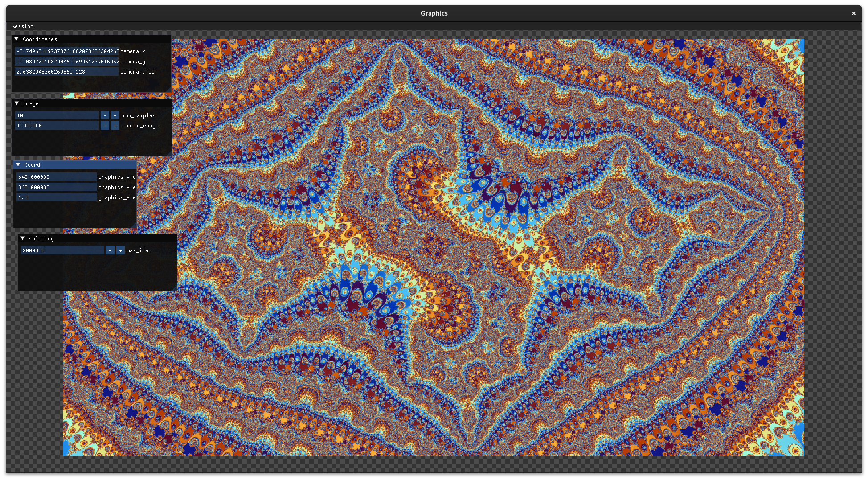The height and width of the screenshot is (480, 868).
Task: Collapse the Image panel triangle
Action: click(17, 103)
